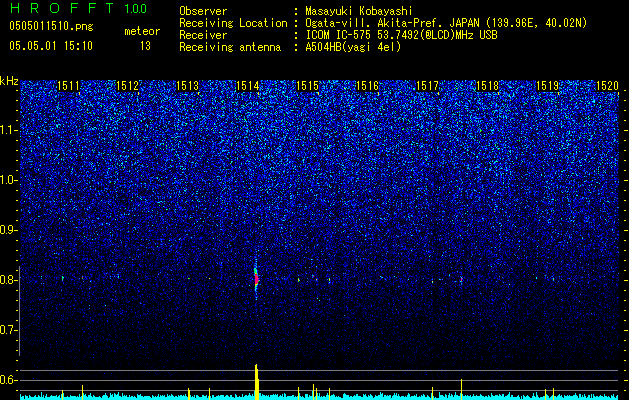Click the kHz axis unit label
The image size is (629, 400).
pyautogui.click(x=9, y=81)
